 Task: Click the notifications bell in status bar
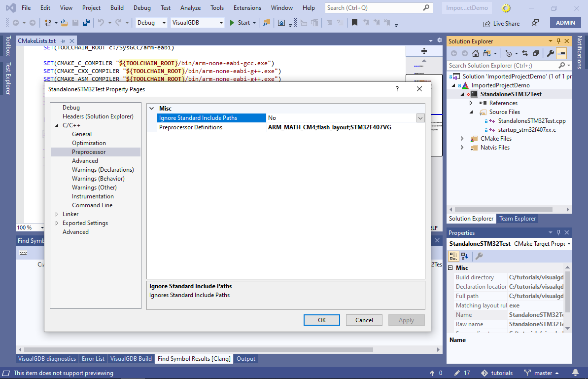pos(575,373)
